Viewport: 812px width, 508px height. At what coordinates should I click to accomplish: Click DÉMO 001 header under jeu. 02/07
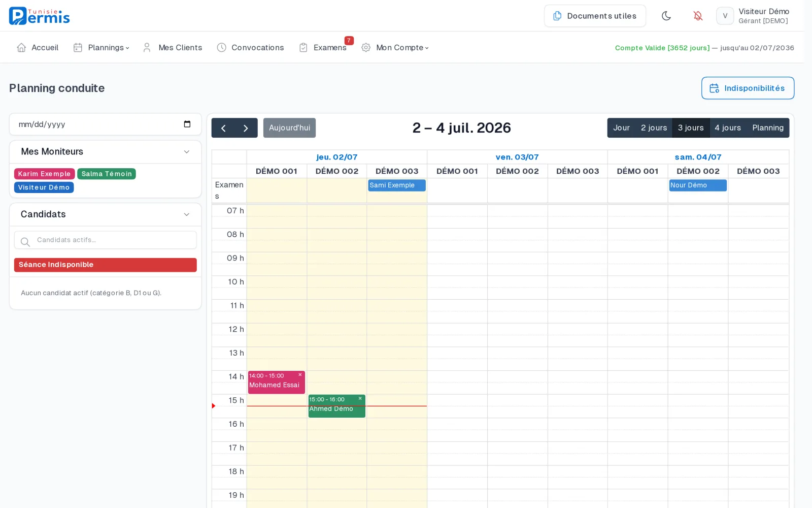(276, 171)
